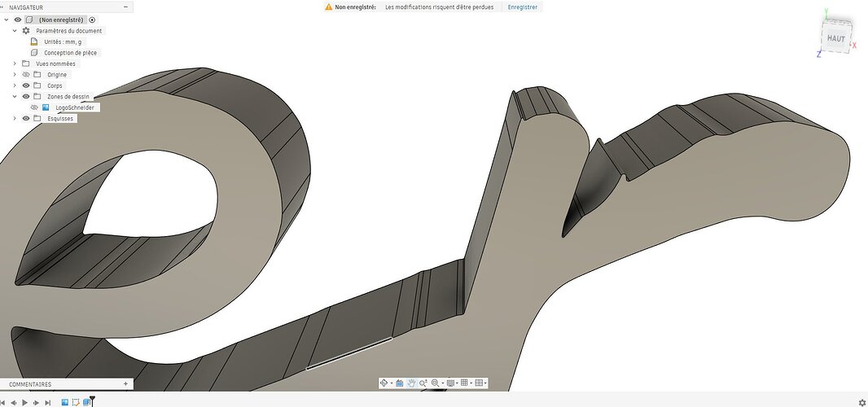Click the sketch feature in timeline
The width and height of the screenshot is (868, 407).
tap(76, 403)
